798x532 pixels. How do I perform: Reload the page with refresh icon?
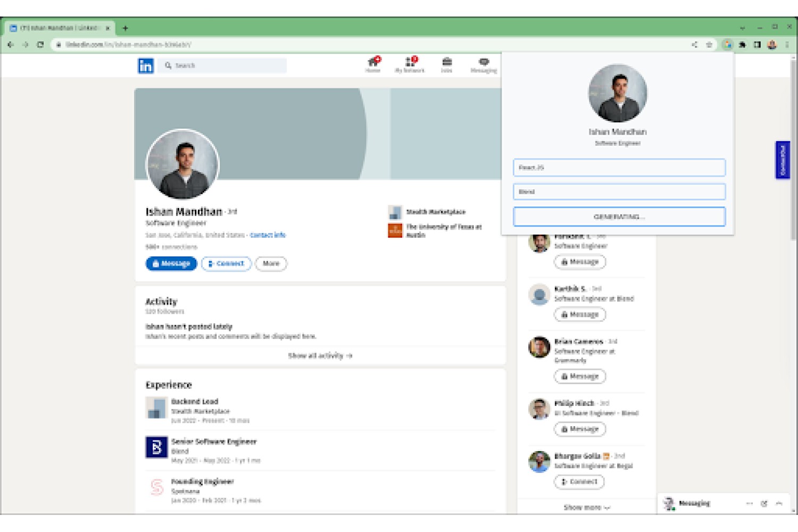pyautogui.click(x=40, y=45)
